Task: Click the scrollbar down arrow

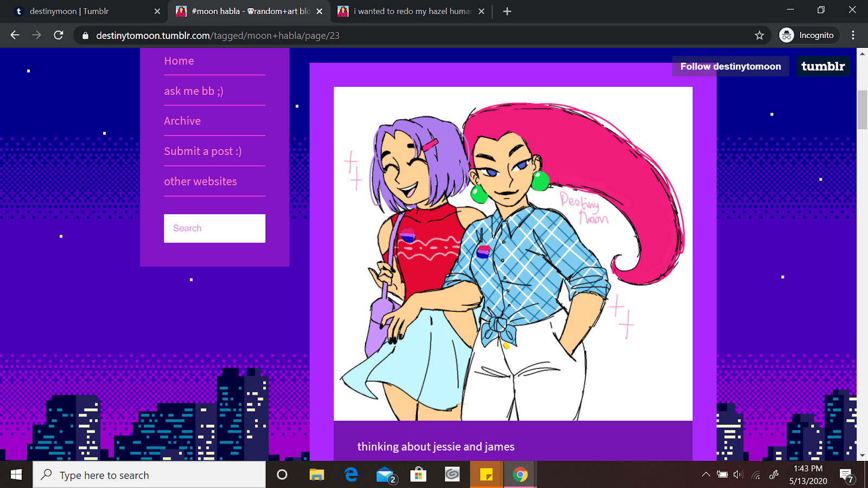Action: pos(862,455)
